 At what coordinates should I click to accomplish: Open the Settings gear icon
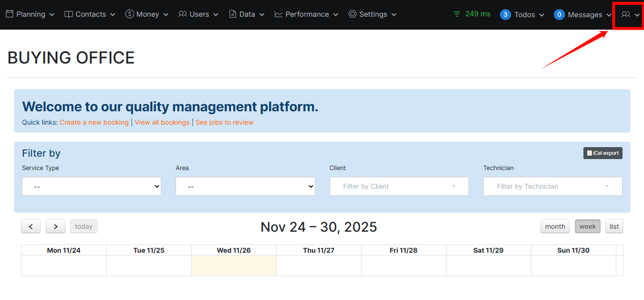[352, 14]
